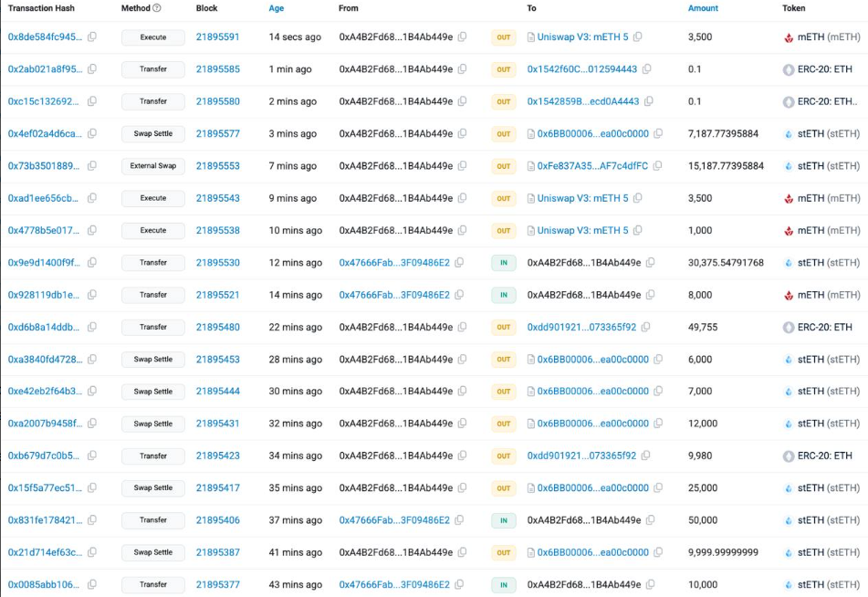Open transaction 0xa2007b9458f

45,424
